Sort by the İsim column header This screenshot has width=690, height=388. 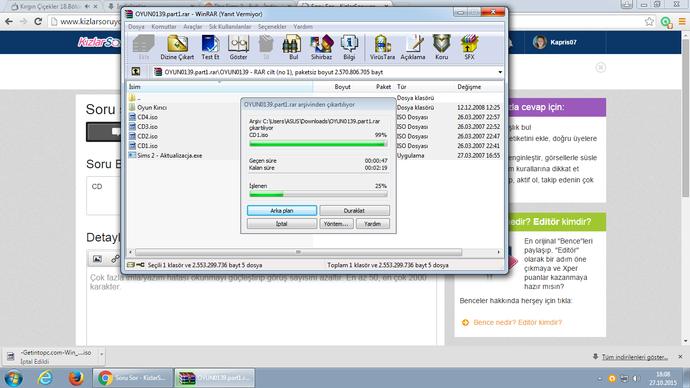coord(220,87)
